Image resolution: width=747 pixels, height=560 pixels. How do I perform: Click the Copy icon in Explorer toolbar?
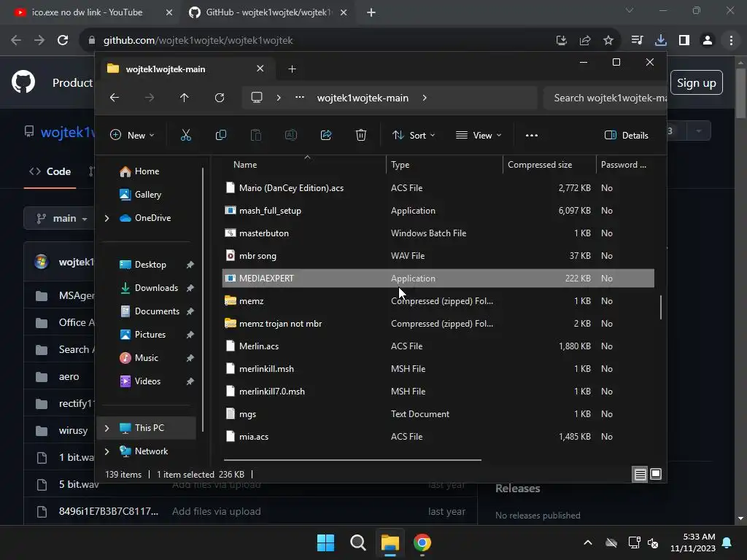click(x=220, y=135)
